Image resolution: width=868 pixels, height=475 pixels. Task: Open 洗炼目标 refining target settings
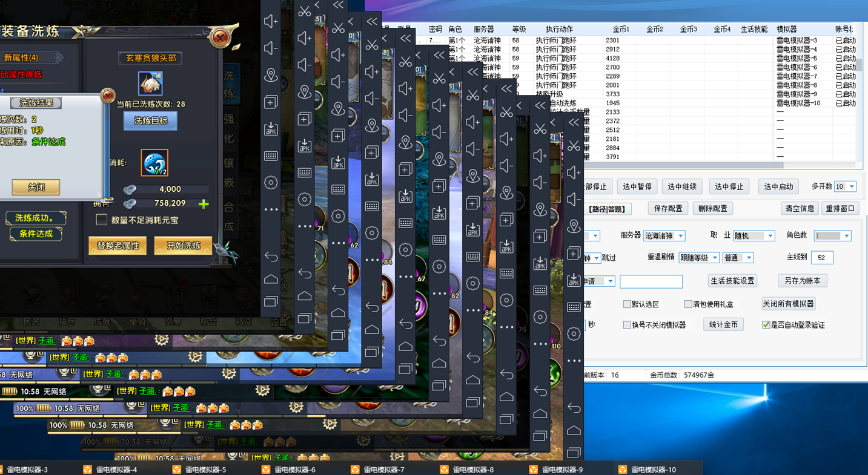point(150,120)
